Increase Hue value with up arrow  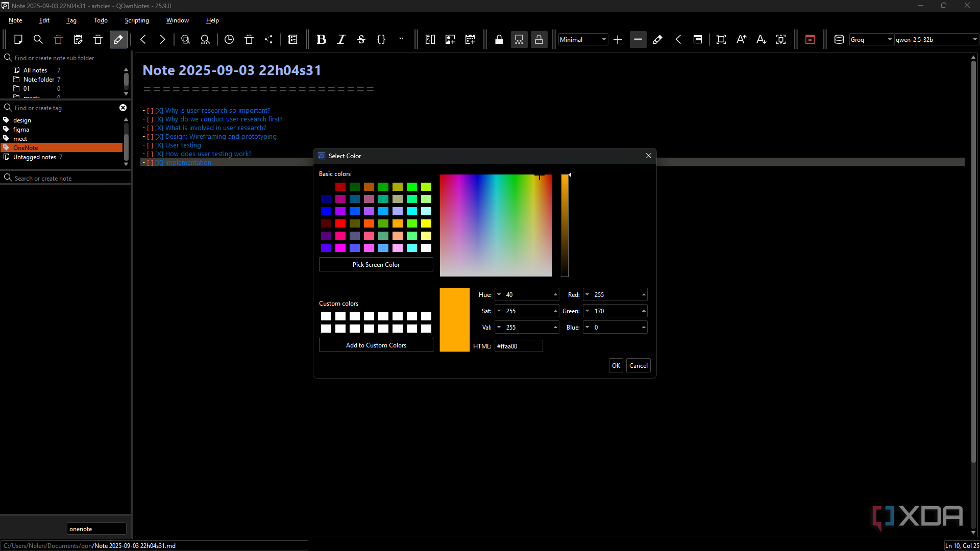555,295
